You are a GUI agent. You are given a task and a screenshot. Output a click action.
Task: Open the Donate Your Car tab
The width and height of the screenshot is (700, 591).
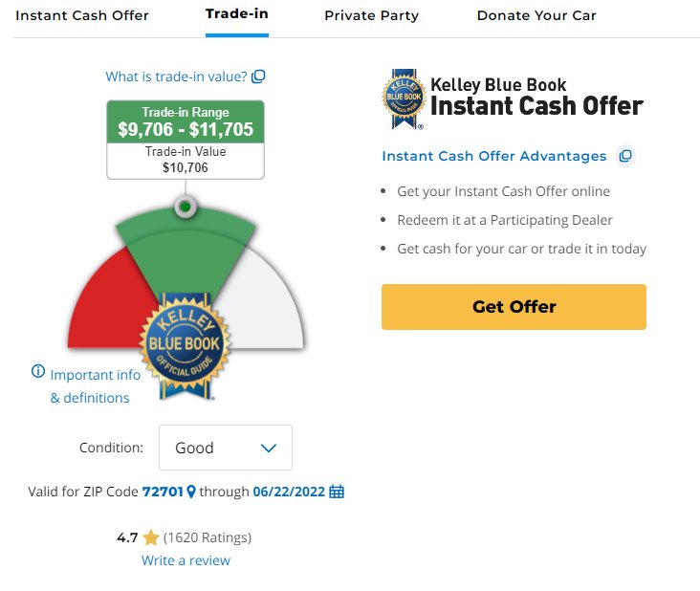[536, 15]
